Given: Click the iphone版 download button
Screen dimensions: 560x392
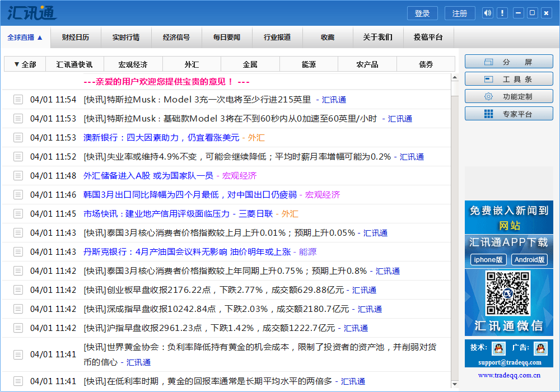Looking at the screenshot, I should coord(488,259).
